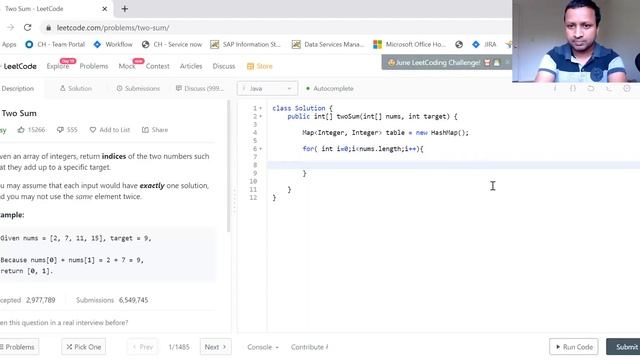Open the Java language dropdown

tap(267, 88)
